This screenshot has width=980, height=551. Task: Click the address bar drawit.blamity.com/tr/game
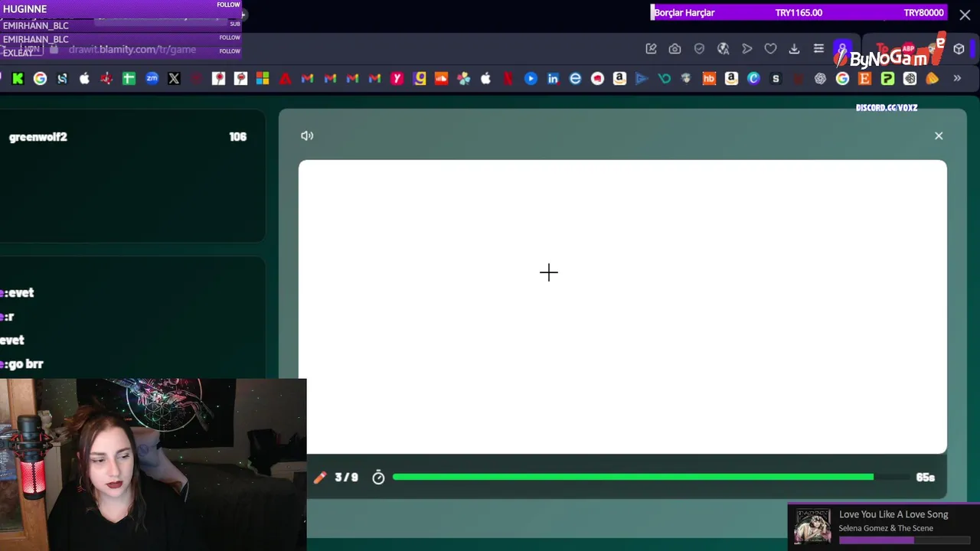tap(132, 50)
